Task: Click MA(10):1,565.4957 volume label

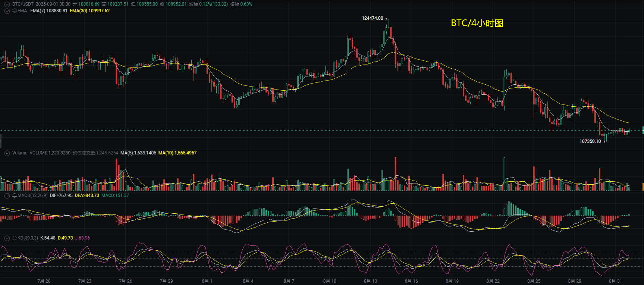Action: 178,153
